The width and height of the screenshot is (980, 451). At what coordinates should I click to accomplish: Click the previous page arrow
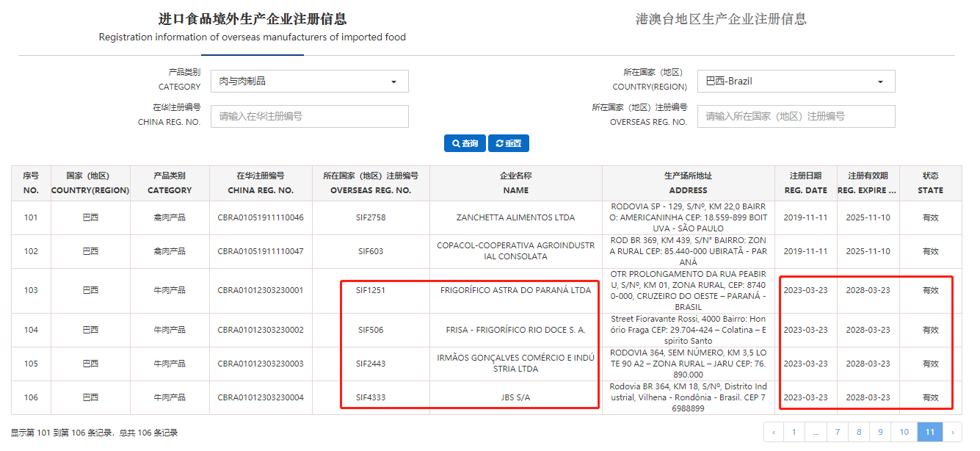(774, 432)
